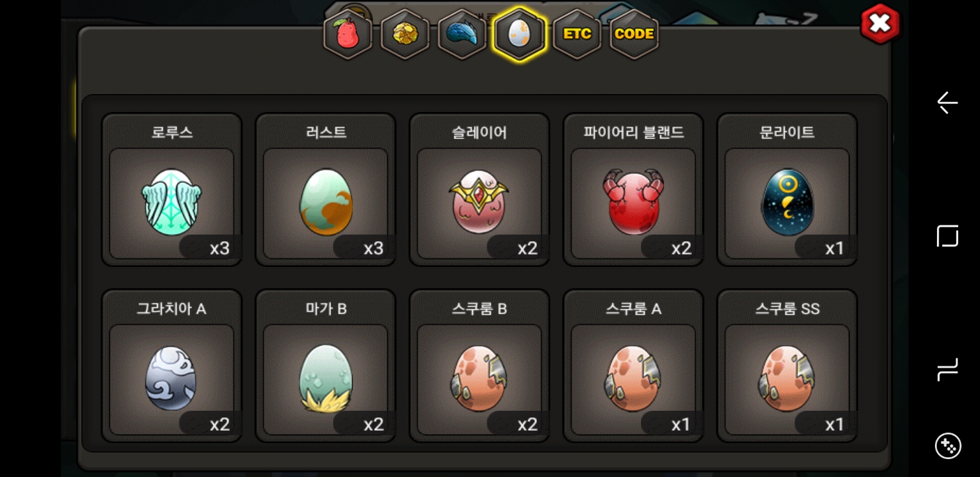Switch to the gold nugget category tab
The height and width of the screenshot is (477, 980).
405,34
